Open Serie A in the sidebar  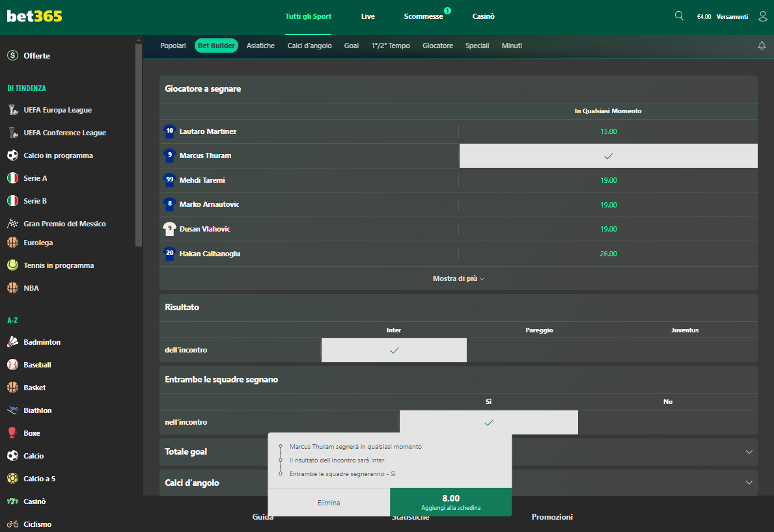pos(35,178)
